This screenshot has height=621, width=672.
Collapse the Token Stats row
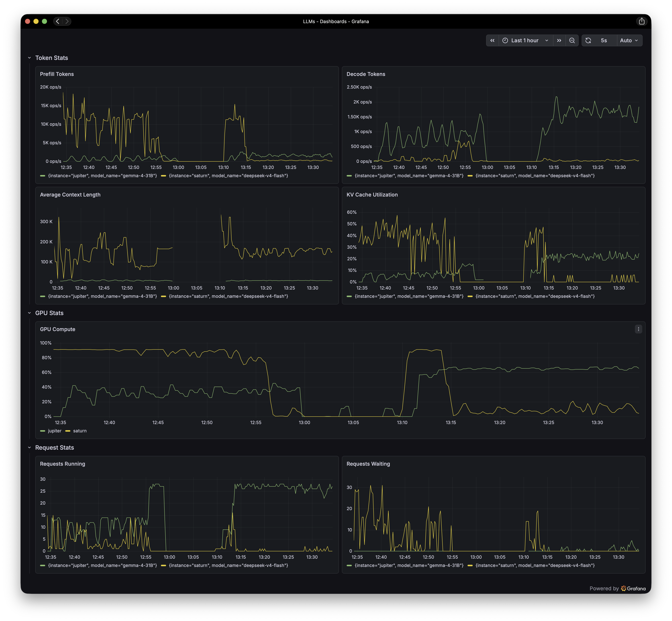[x=29, y=58]
